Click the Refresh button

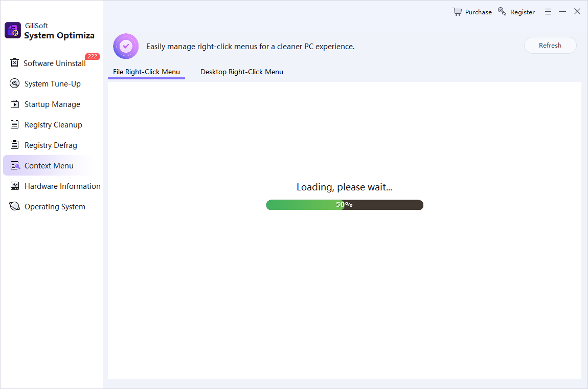pos(550,45)
